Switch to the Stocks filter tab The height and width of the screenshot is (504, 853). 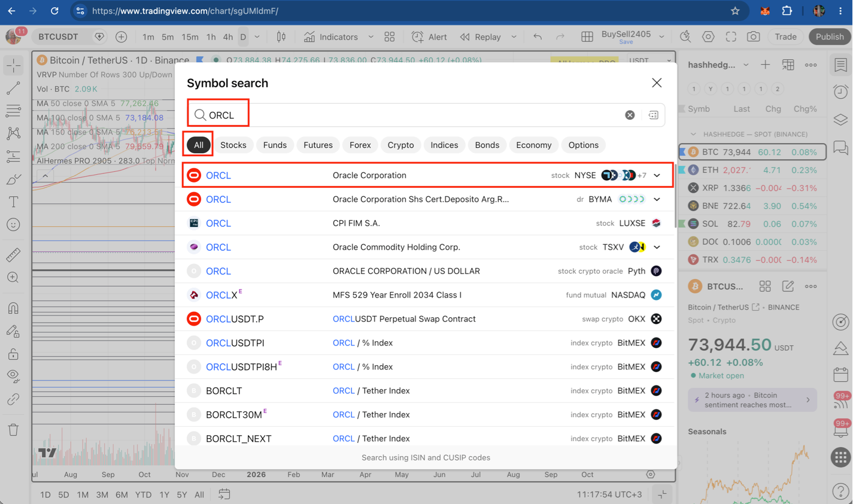(x=233, y=145)
